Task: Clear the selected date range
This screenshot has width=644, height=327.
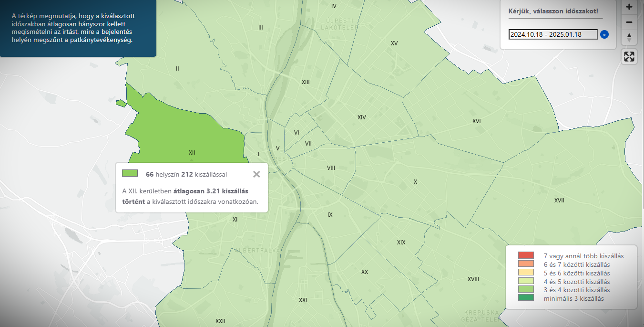Action: [x=604, y=34]
